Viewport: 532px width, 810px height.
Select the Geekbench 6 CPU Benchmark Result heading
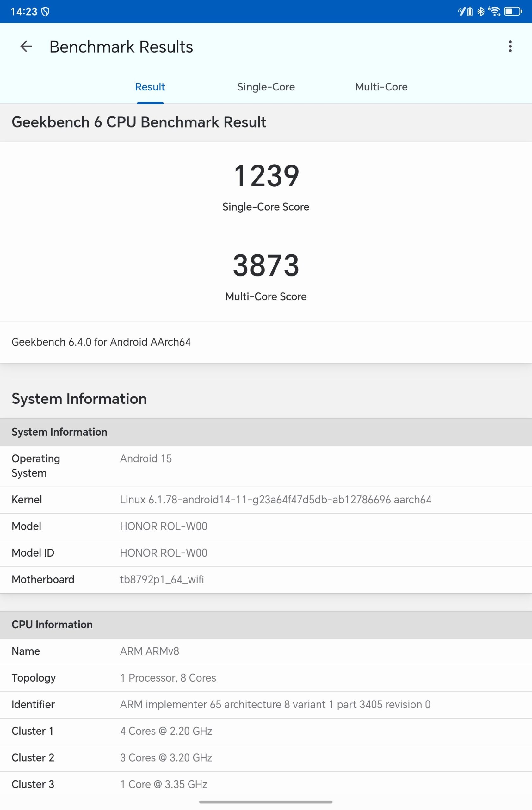click(x=139, y=122)
